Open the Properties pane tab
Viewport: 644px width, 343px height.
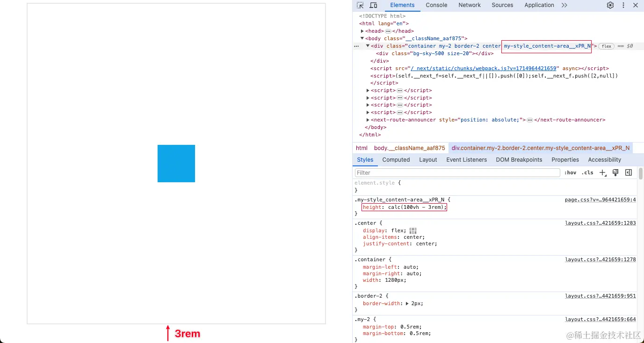pos(565,160)
